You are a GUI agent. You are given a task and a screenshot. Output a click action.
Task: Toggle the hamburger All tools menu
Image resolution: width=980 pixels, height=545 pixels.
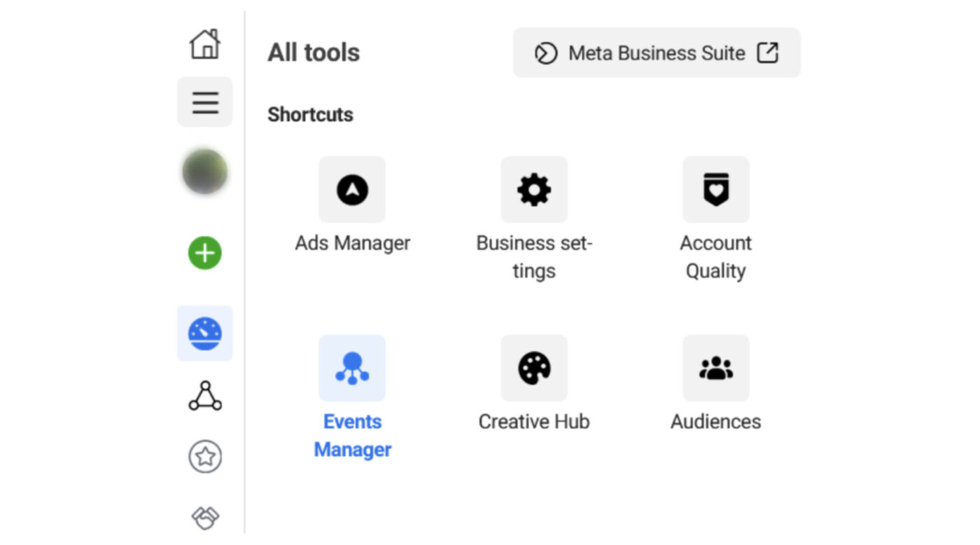pos(205,102)
